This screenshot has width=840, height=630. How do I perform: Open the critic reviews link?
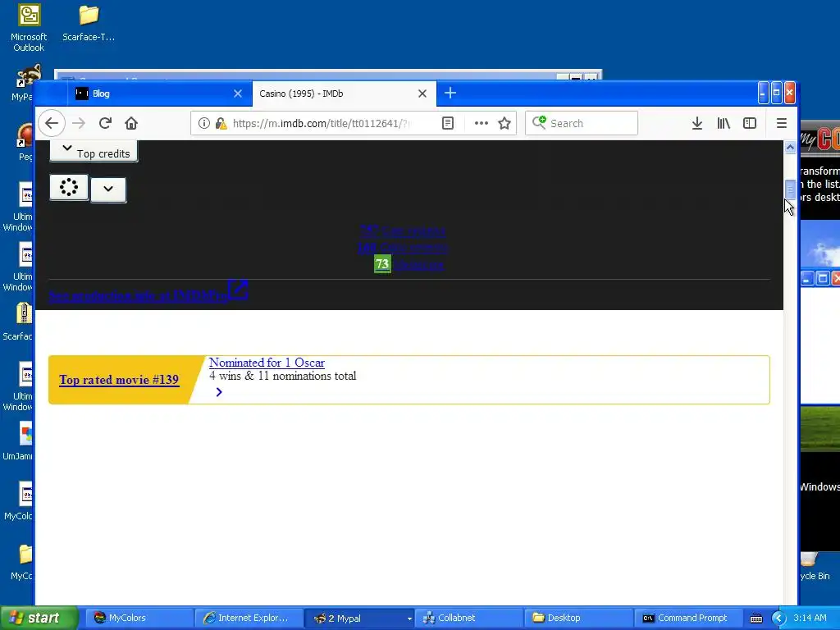point(402,248)
